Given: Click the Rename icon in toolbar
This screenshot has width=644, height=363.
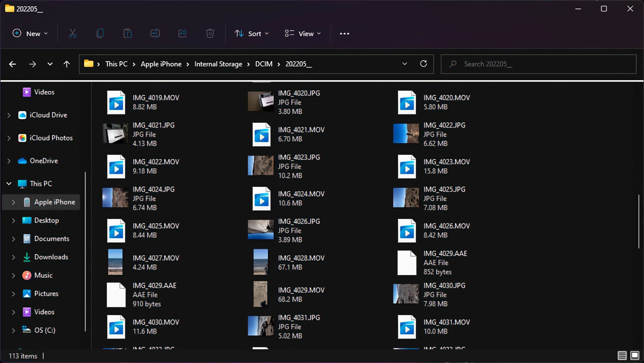Looking at the screenshot, I should pos(155,33).
